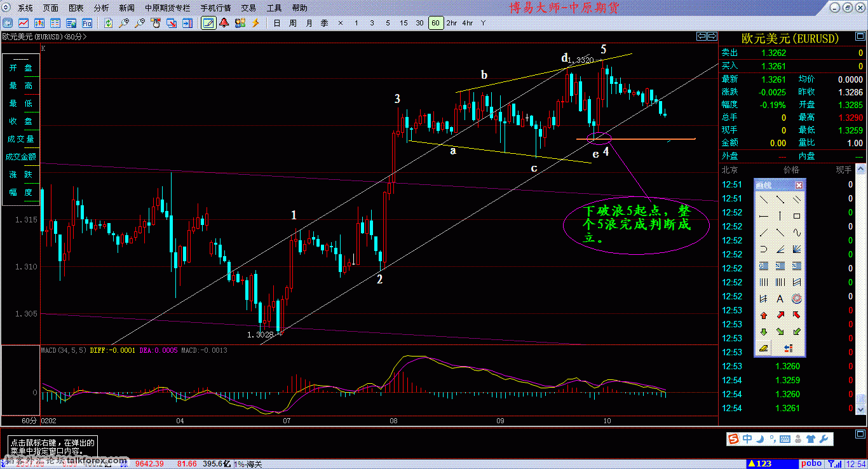
Task: Click the lightning quick-trade icon
Action: click(255, 23)
